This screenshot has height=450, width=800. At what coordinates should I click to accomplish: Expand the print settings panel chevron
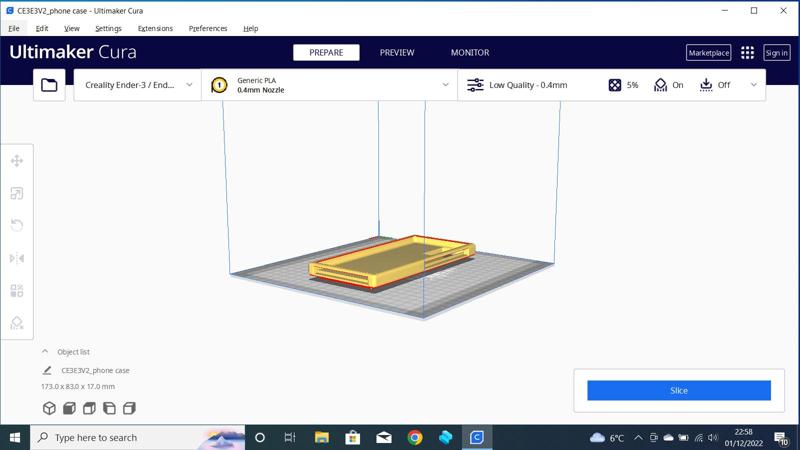click(x=754, y=85)
